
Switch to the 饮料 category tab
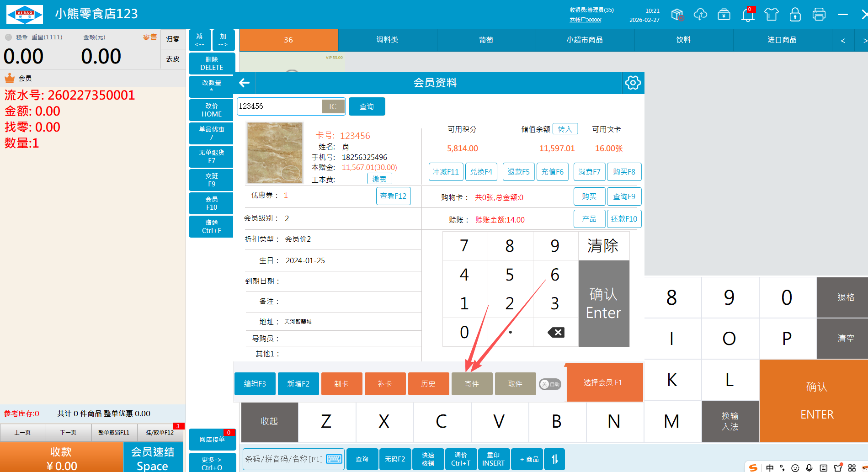(x=683, y=40)
